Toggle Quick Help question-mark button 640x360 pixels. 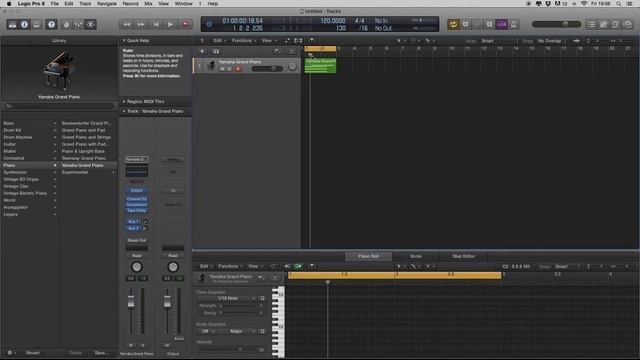(x=51, y=24)
